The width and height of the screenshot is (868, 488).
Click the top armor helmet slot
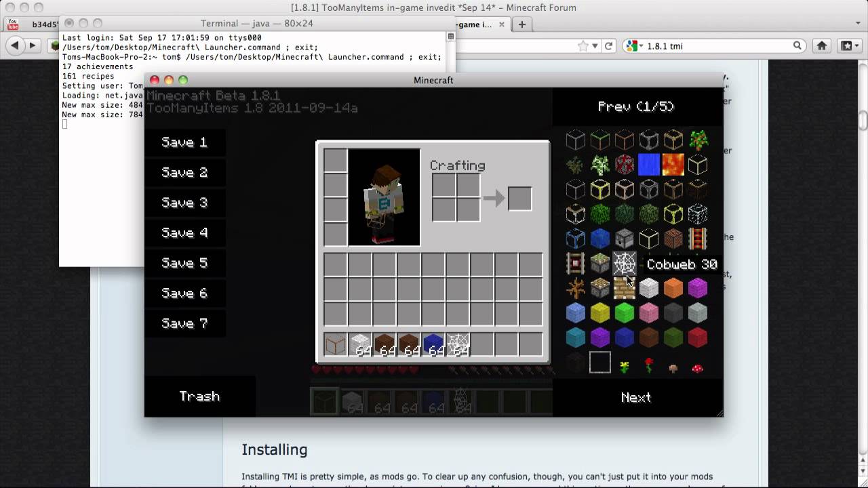click(336, 161)
